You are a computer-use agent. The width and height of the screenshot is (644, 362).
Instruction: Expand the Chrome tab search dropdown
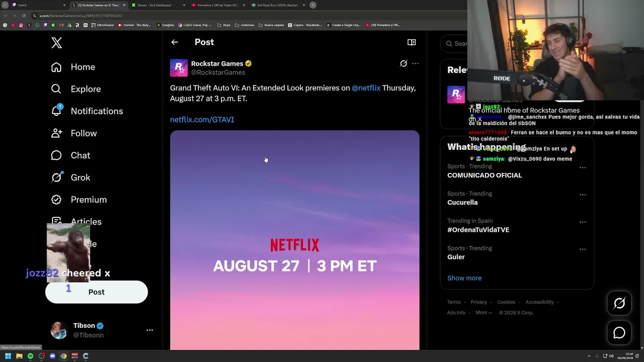click(x=5, y=5)
